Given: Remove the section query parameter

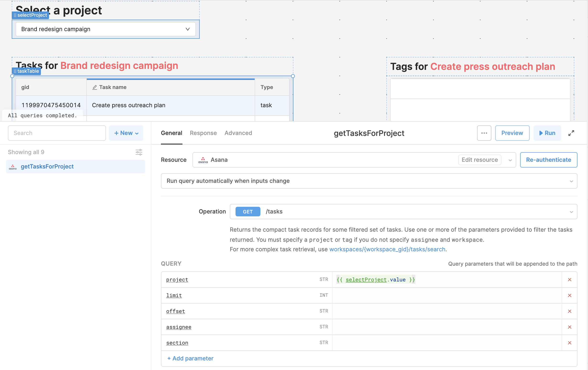Looking at the screenshot, I should [569, 343].
